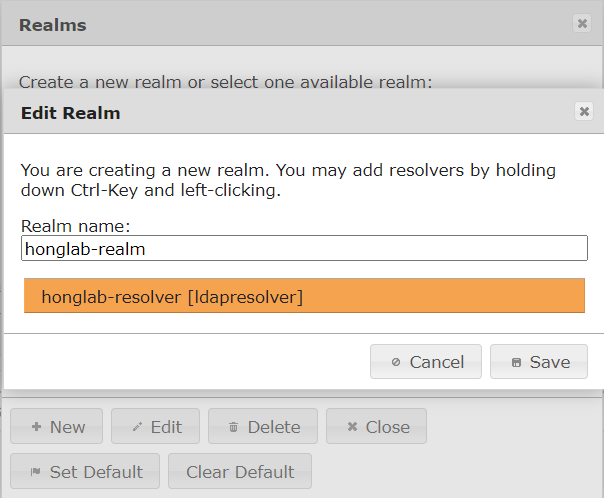Click Edit in the Realms window

[156, 426]
